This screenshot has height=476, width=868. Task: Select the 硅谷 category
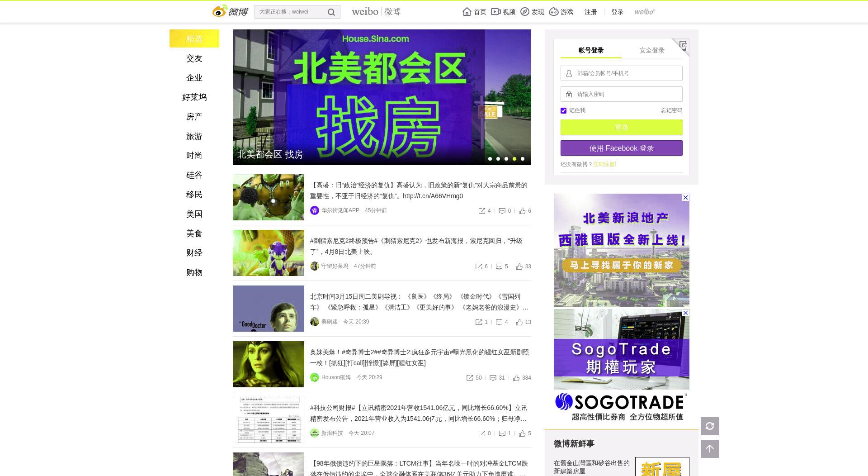(x=194, y=175)
